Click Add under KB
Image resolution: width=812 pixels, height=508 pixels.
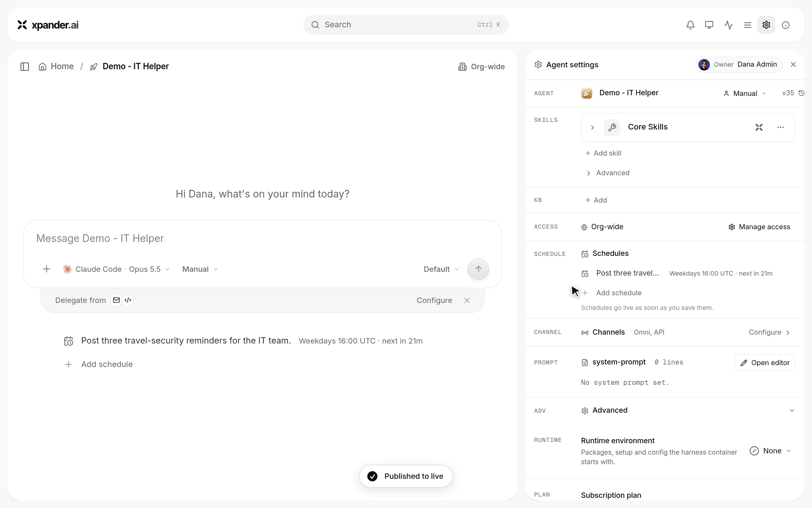pos(596,200)
